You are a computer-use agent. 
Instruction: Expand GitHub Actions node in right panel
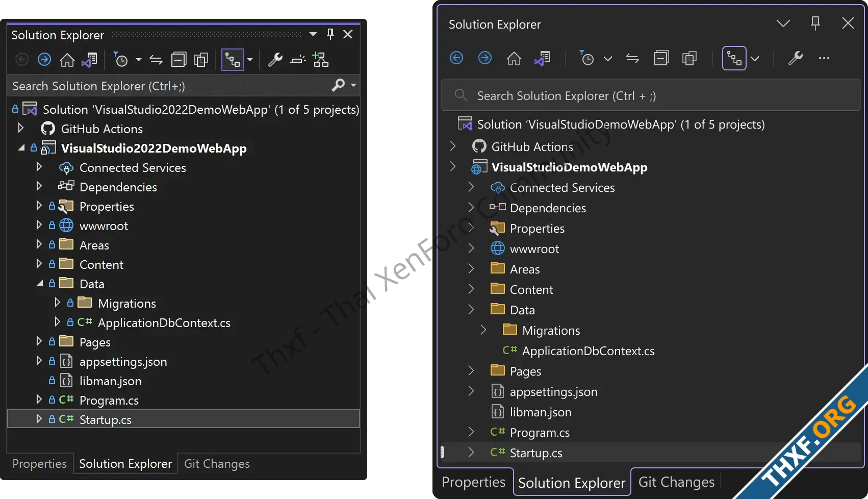pyautogui.click(x=452, y=146)
